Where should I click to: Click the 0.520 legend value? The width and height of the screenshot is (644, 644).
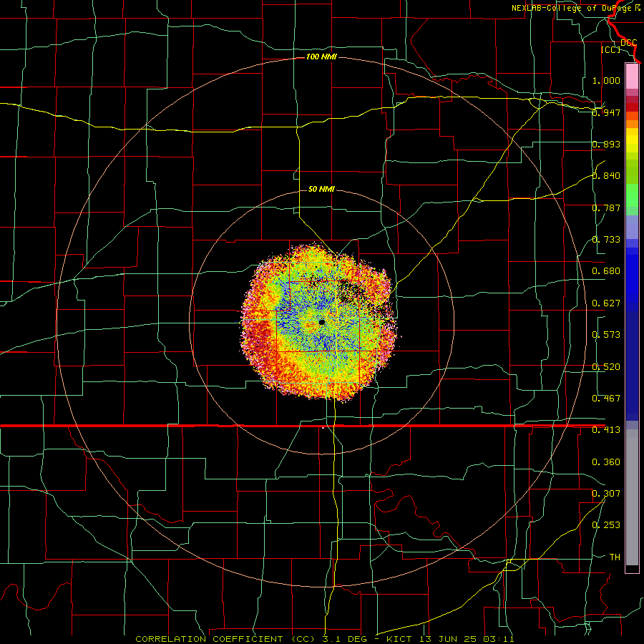point(606,367)
